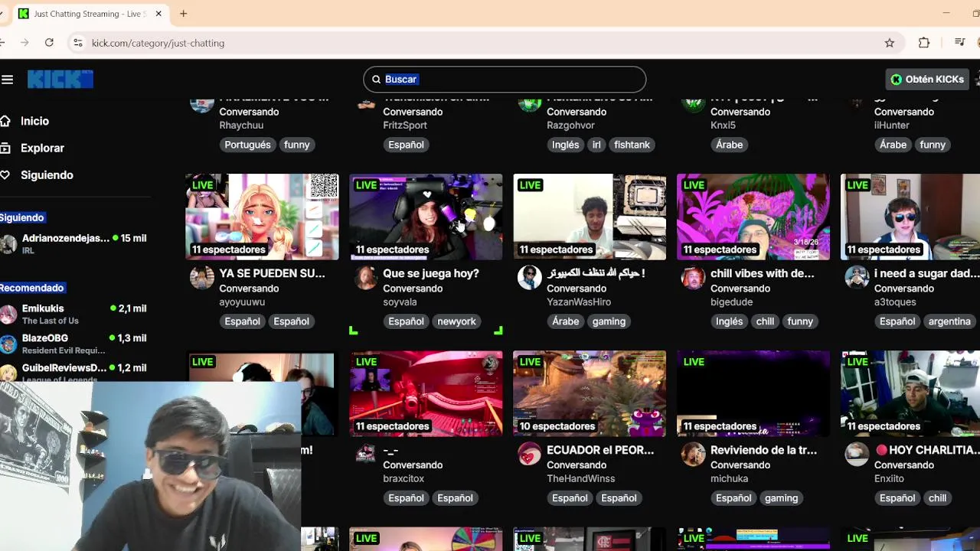
Task: Open stream title 'Reviviendo de la tr...'
Action: pyautogui.click(x=764, y=450)
